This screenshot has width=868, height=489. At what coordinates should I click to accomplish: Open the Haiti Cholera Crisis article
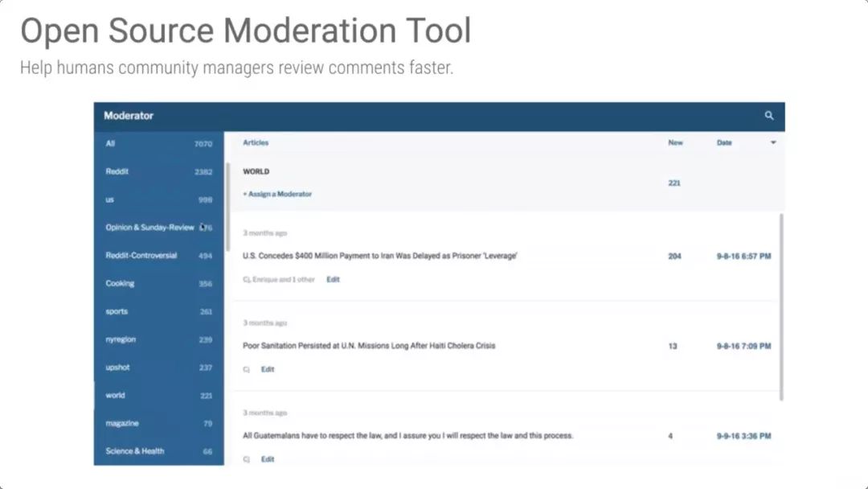click(369, 346)
